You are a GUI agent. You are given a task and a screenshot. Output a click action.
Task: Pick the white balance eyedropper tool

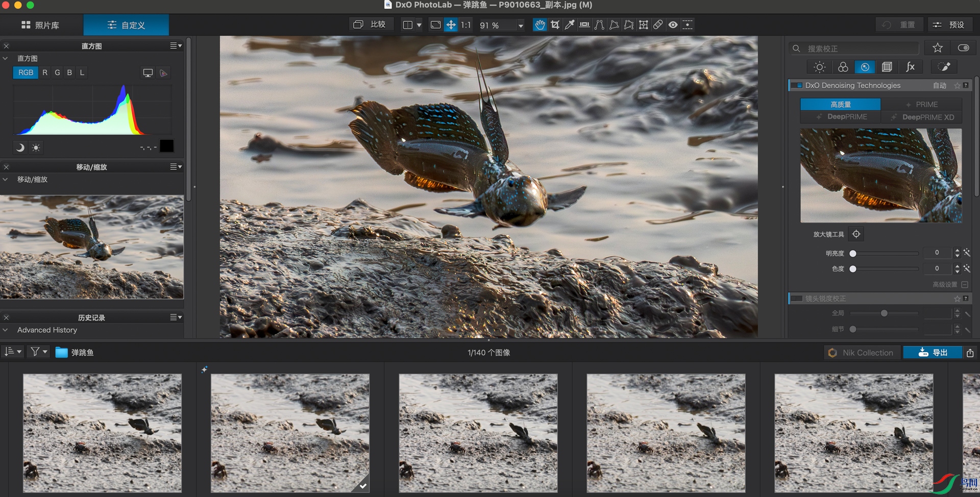570,24
